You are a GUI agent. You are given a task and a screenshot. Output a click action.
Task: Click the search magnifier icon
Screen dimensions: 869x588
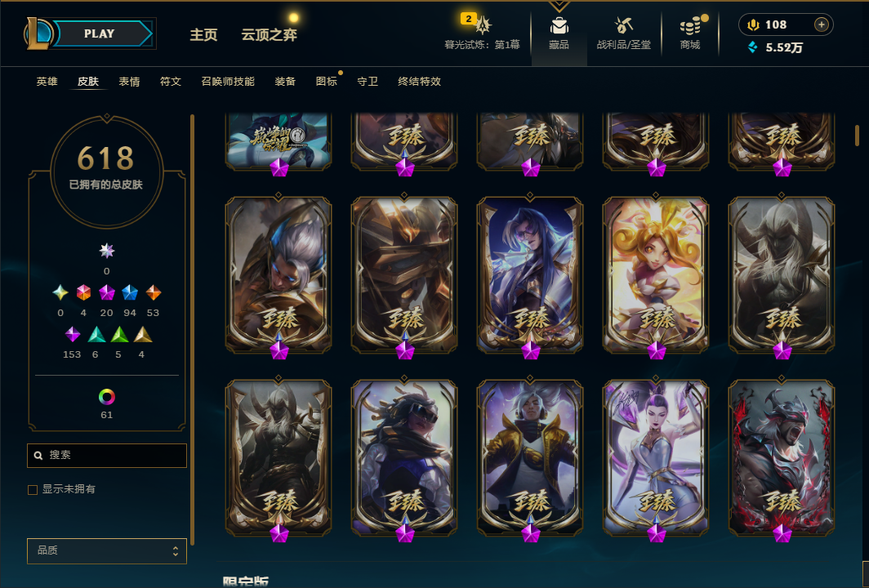(38, 455)
